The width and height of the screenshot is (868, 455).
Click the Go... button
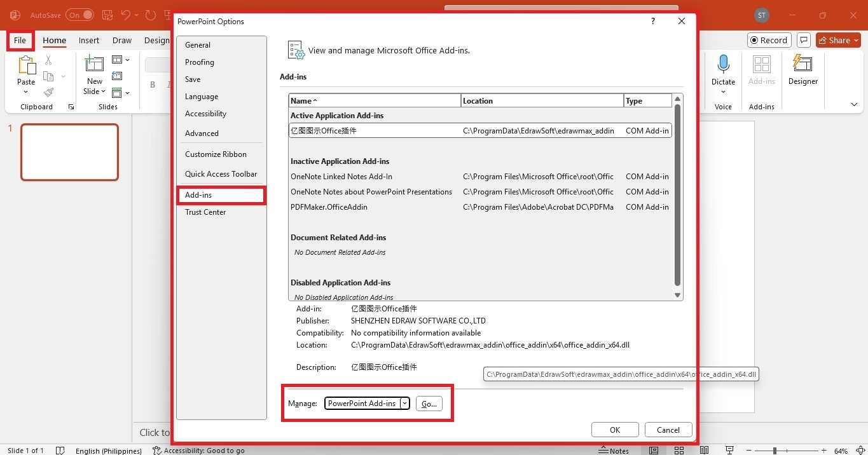pos(429,404)
